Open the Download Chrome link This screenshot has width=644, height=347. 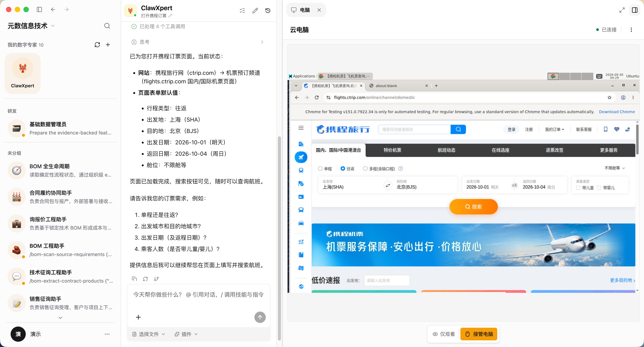[x=617, y=112]
